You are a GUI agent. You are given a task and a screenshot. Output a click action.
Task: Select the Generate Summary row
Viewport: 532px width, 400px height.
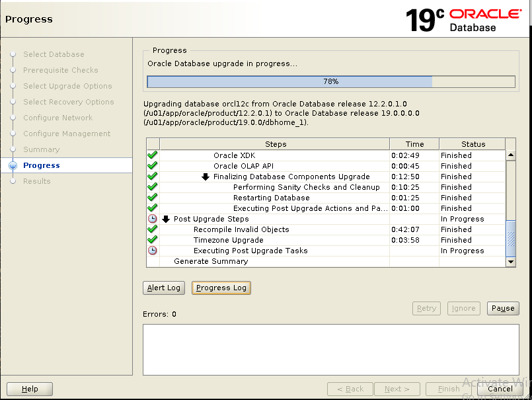(x=326, y=261)
